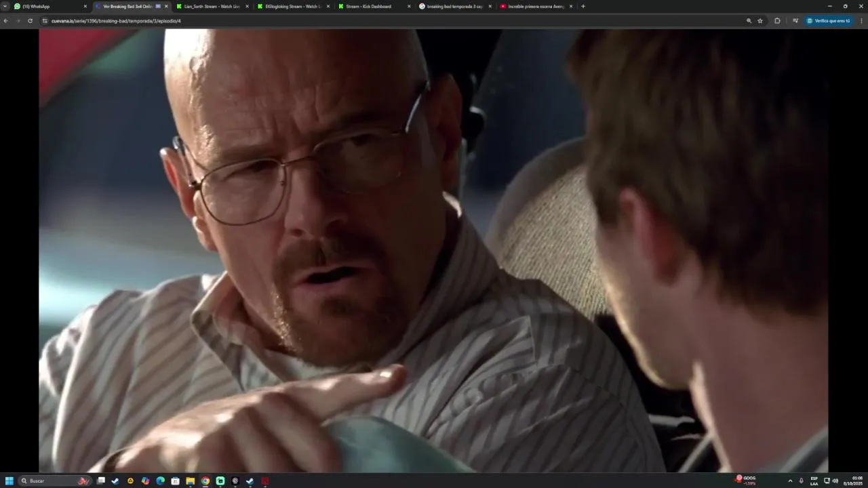Viewport: 868px width, 488px height.
Task: Open the Windows Start menu
Action: point(9,481)
